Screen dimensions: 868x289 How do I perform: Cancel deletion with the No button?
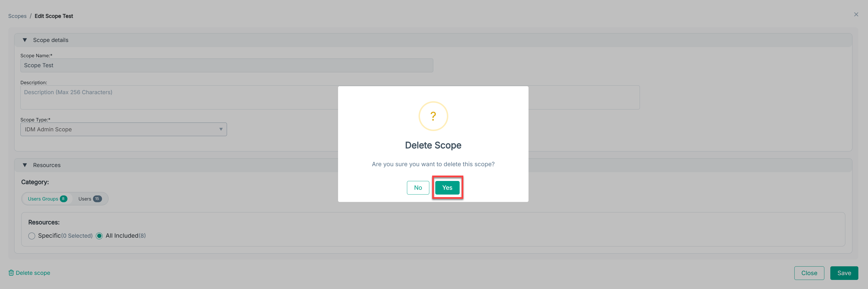tap(417, 187)
